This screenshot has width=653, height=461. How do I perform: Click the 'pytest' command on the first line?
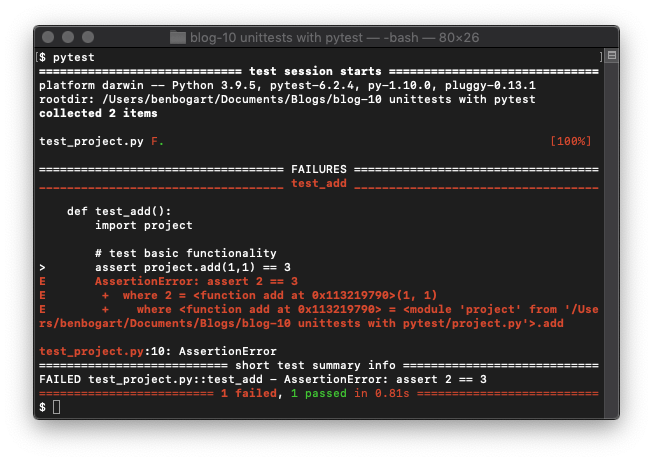pos(74,58)
